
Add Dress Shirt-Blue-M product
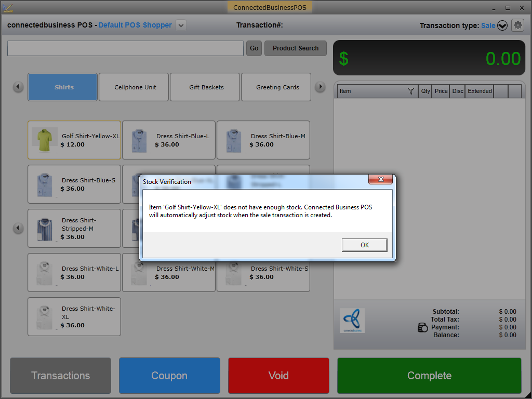pos(263,140)
